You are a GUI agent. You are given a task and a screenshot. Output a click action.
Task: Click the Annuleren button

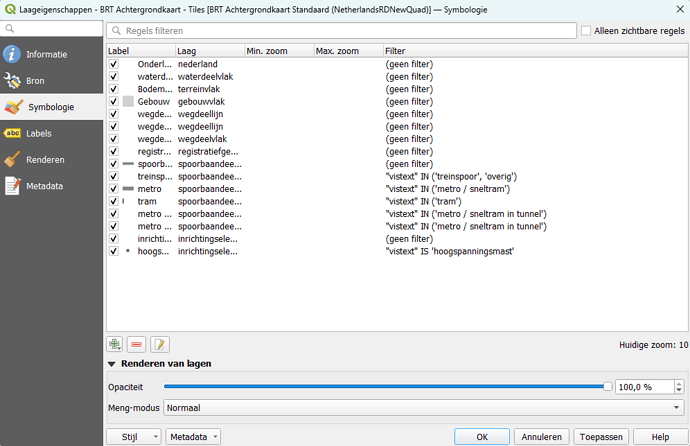[541, 437]
